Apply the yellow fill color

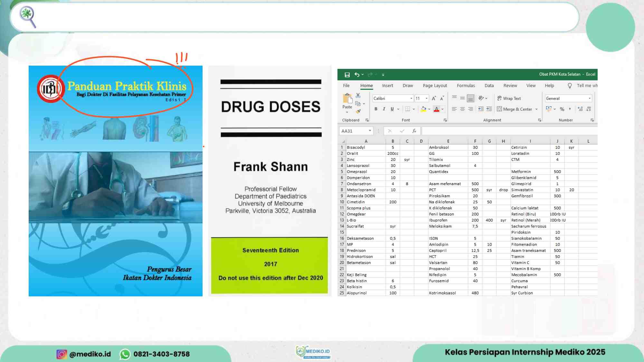(x=423, y=109)
